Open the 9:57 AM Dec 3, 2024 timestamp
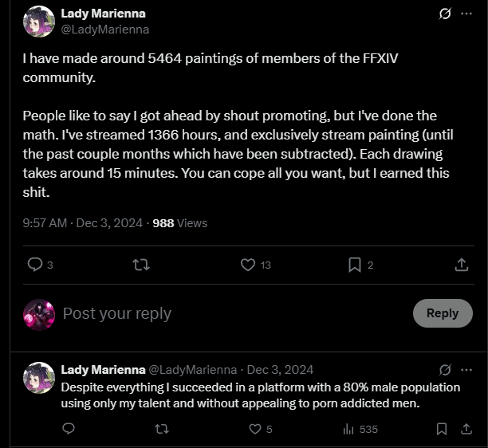 click(85, 223)
